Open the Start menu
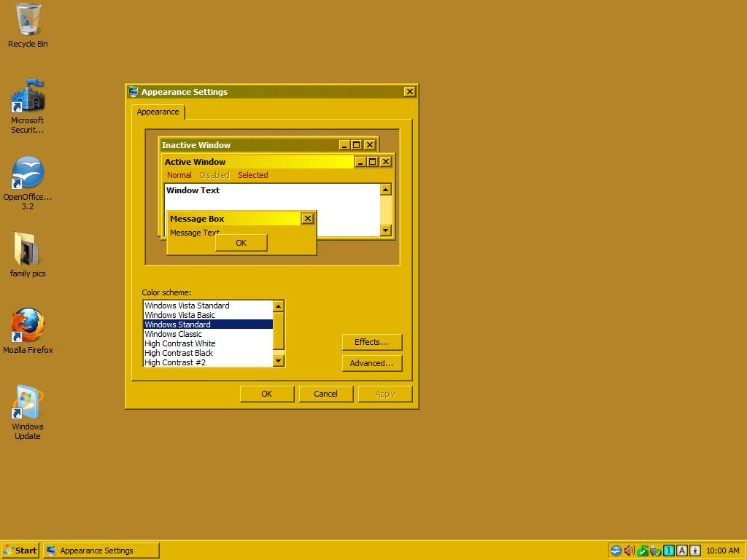Screen dimensions: 747x560 (20, 551)
